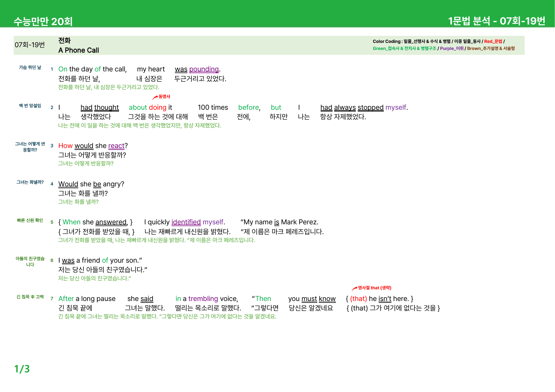
Task: Click the phrase about doing it
Action: pos(150,108)
